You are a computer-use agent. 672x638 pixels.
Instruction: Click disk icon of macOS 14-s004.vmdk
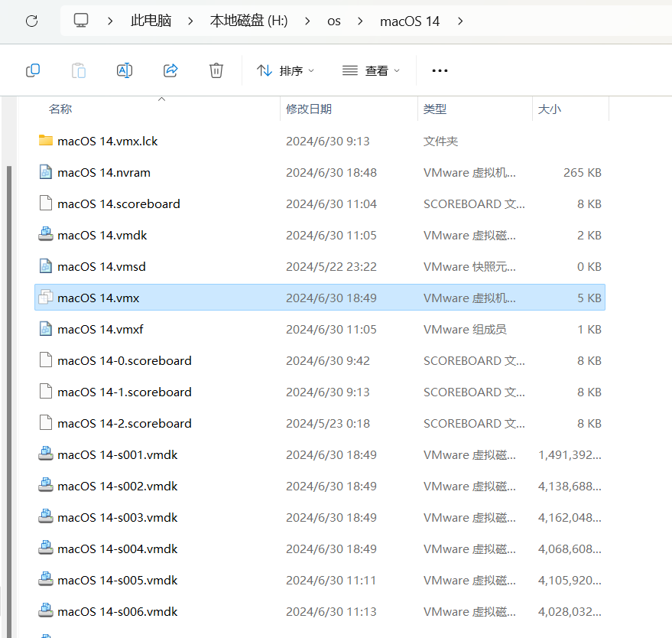[46, 548]
